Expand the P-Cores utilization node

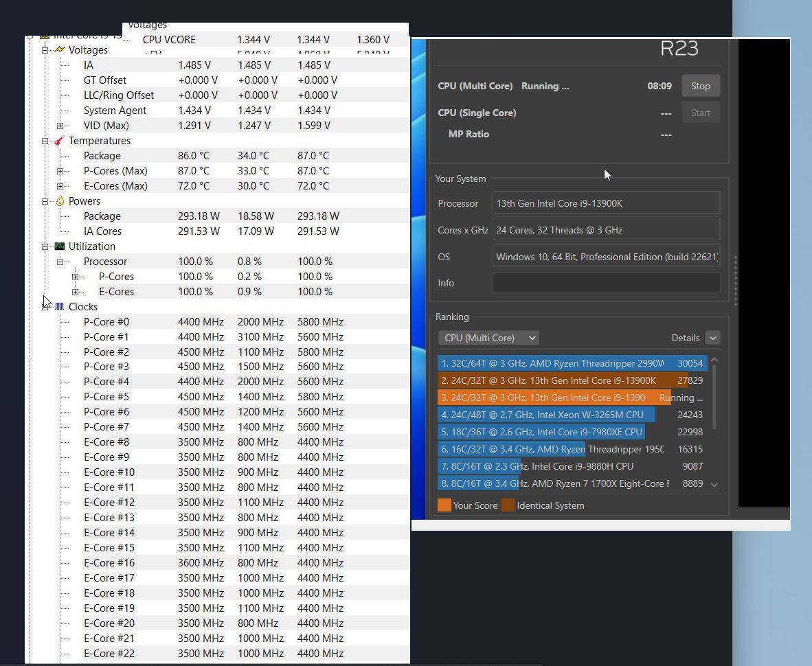point(75,277)
